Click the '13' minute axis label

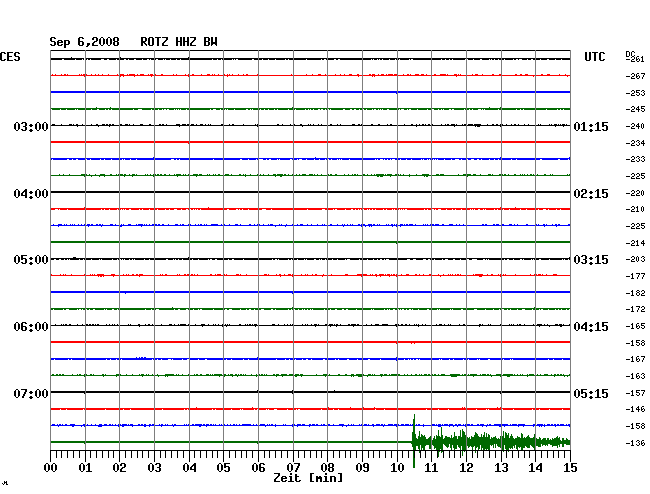[501, 467]
